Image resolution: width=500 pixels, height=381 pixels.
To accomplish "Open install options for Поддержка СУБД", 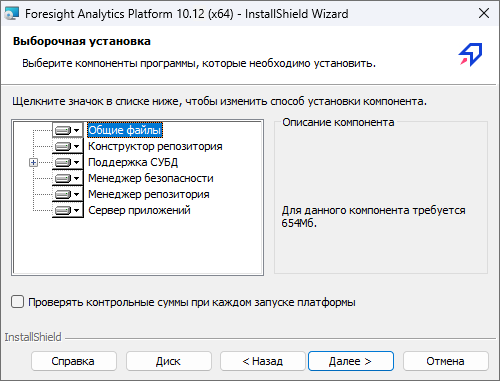I will 68,162.
